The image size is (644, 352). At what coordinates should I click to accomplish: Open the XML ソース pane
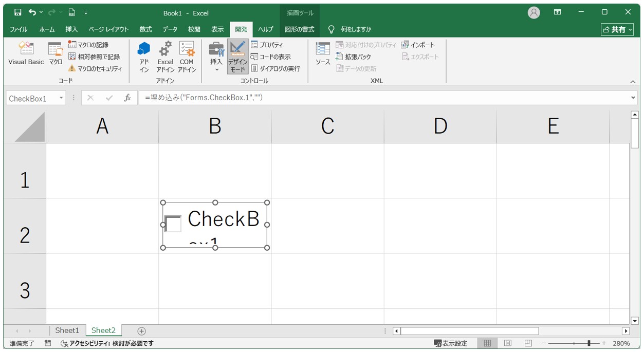[323, 54]
